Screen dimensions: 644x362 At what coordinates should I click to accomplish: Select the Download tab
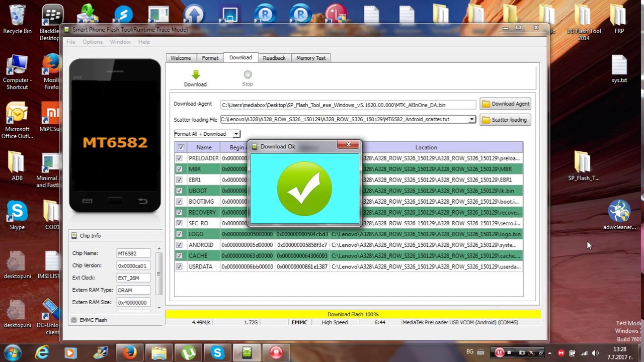coord(240,57)
